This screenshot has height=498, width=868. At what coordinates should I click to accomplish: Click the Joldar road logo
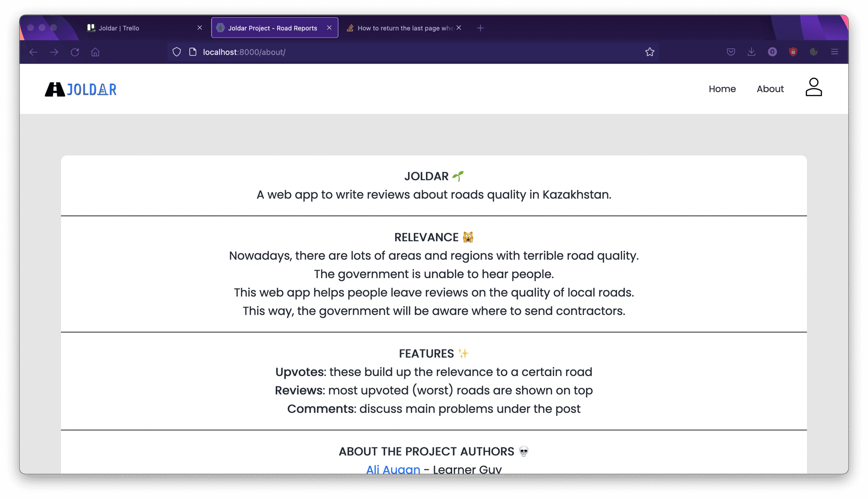(x=80, y=89)
